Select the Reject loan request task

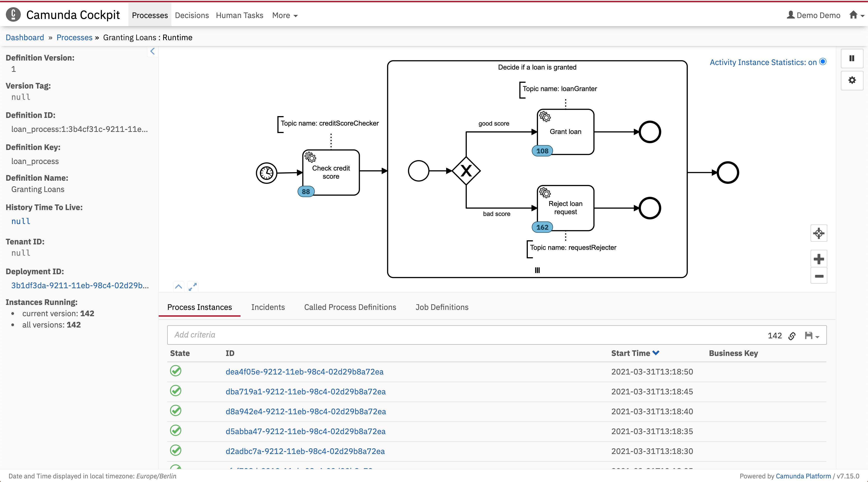click(565, 208)
